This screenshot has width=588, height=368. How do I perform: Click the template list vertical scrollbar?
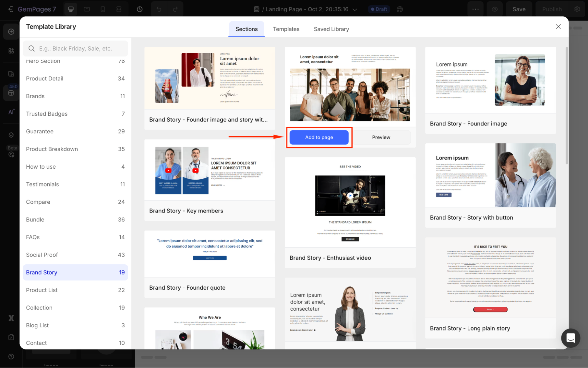tap(567, 106)
